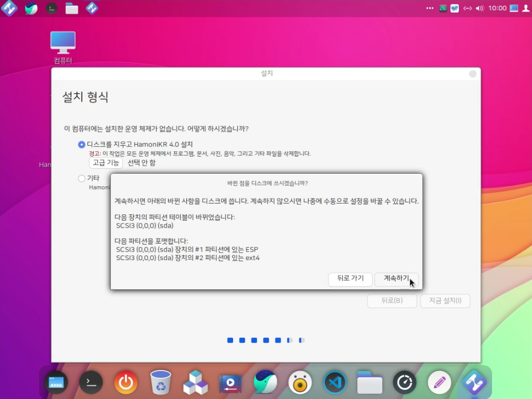Click the red power icon in dock
The height and width of the screenshot is (399, 532).
126,382
